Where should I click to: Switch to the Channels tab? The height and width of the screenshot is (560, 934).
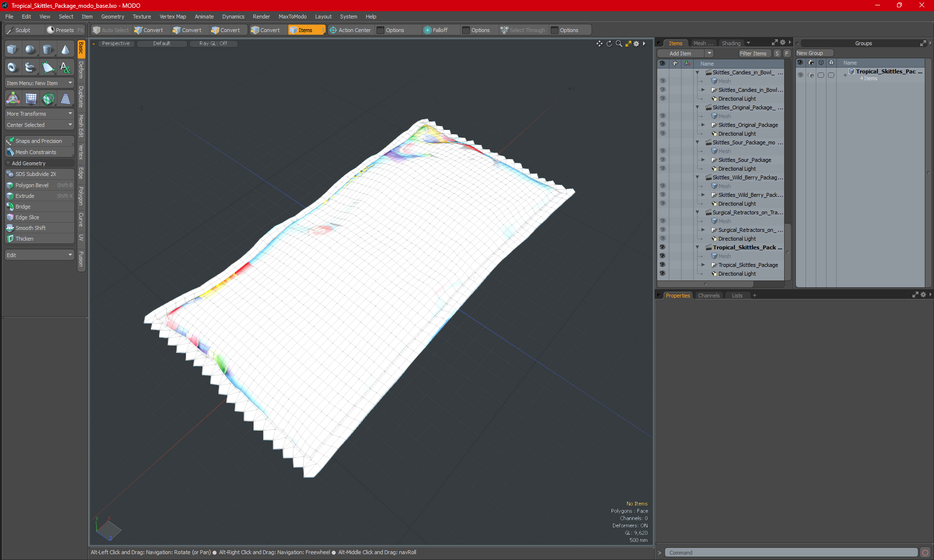pos(708,296)
